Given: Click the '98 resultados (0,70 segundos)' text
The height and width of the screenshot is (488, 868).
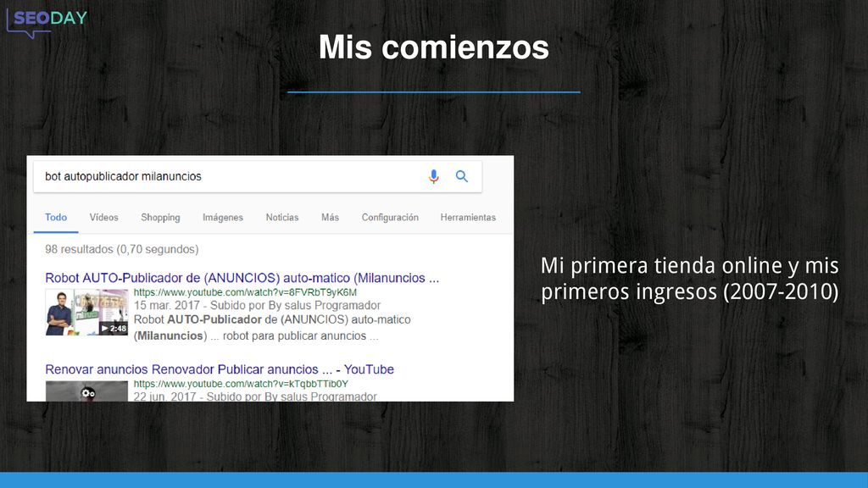Looking at the screenshot, I should (122, 250).
